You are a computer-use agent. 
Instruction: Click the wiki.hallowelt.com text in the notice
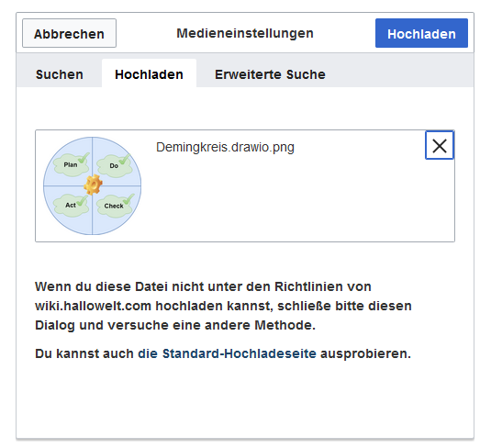pyautogui.click(x=93, y=306)
